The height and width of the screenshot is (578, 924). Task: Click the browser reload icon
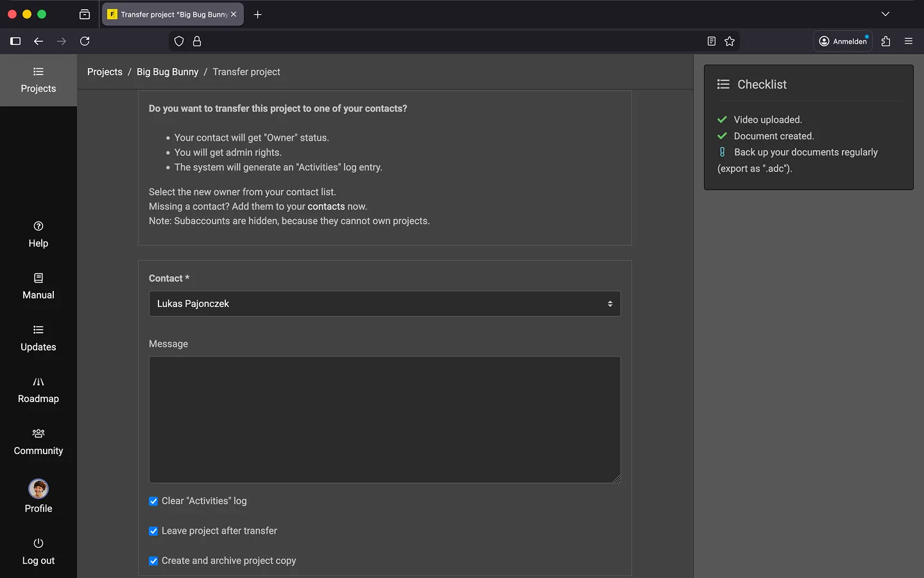[85, 41]
